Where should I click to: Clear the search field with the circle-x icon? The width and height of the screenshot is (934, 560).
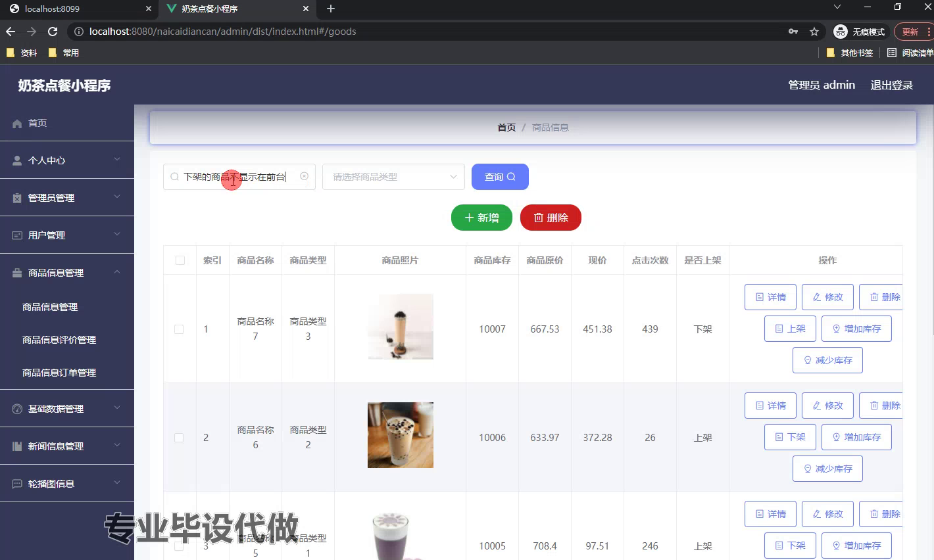(304, 176)
